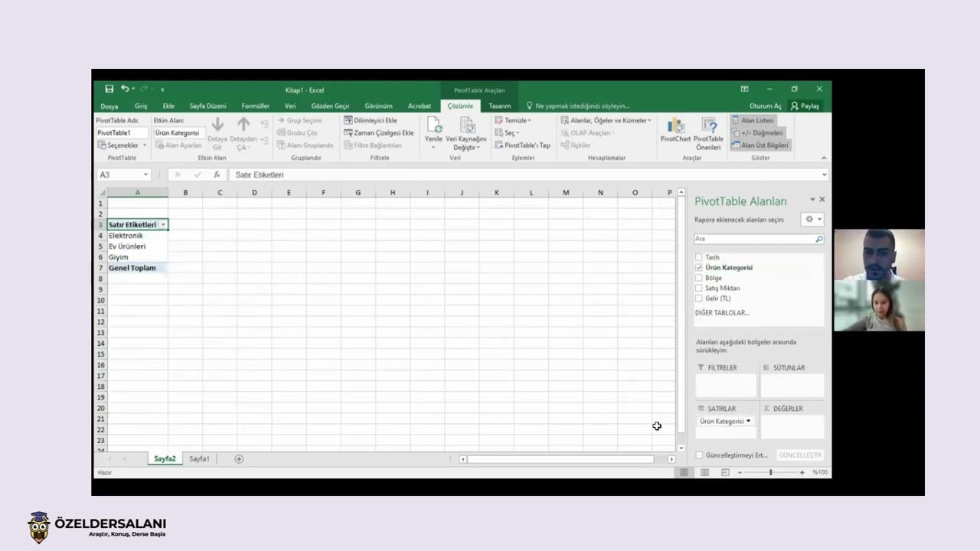This screenshot has height=551, width=980.
Task: Open Ürün Kategorisi dropdown in SATIRLAR
Action: click(748, 421)
